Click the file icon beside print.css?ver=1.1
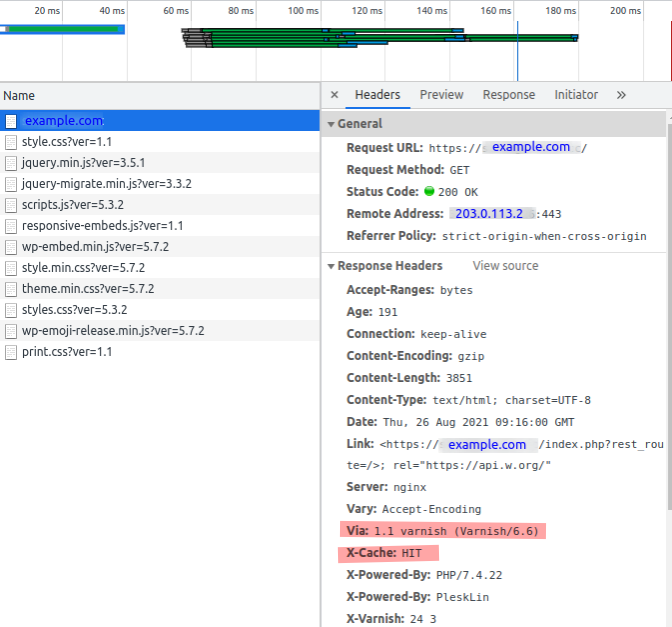Image resolution: width=672 pixels, height=627 pixels. 11,352
